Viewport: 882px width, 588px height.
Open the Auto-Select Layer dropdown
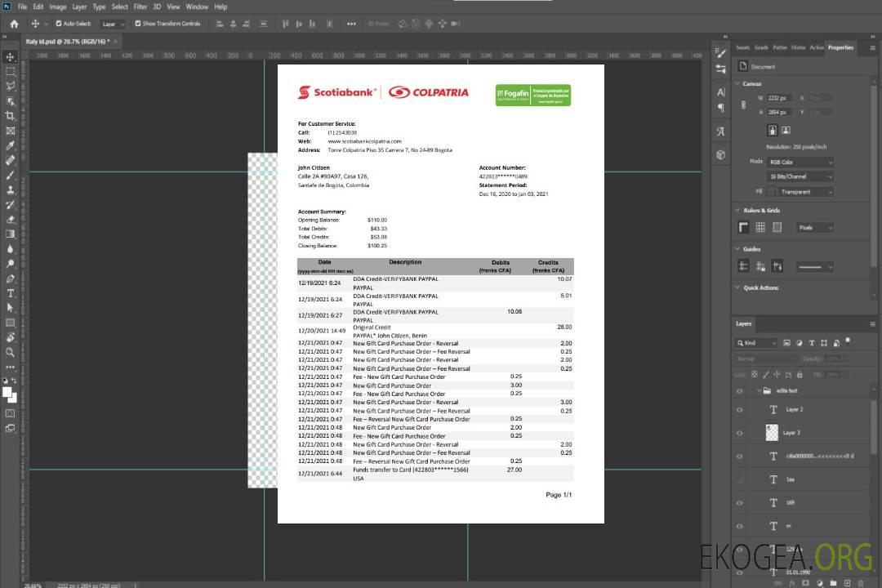(x=113, y=24)
